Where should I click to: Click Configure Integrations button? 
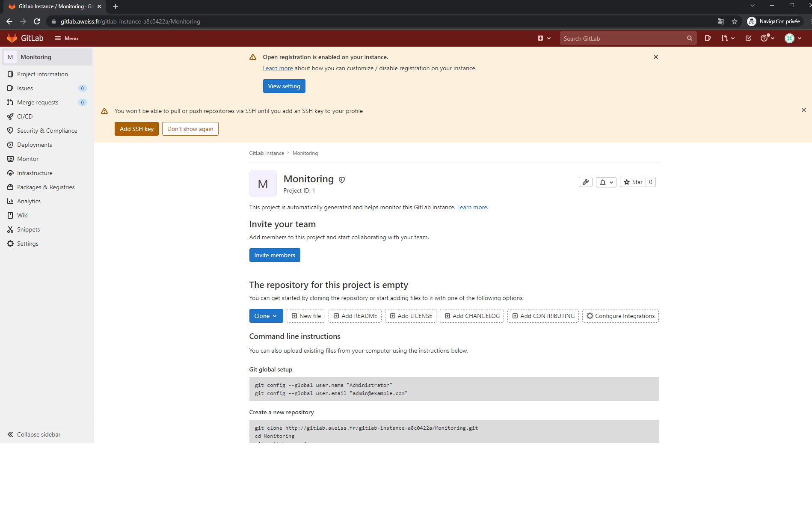[620, 316]
